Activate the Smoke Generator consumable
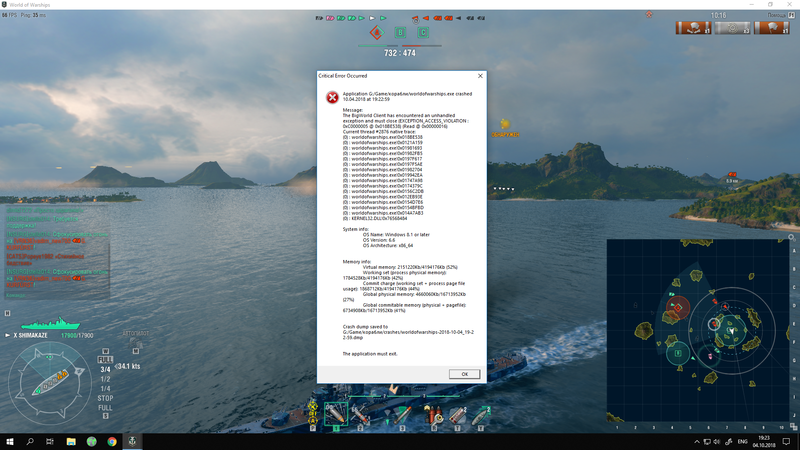Screen dimensions: 800x450 pos(457,415)
